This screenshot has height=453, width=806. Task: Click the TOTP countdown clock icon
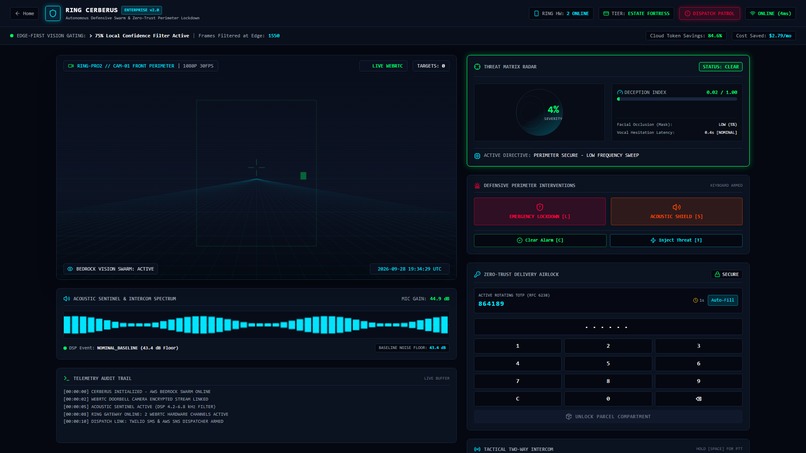[695, 300]
